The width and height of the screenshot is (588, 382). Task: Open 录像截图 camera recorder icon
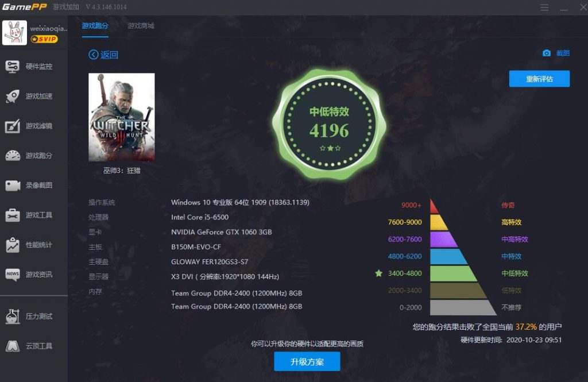pos(13,186)
